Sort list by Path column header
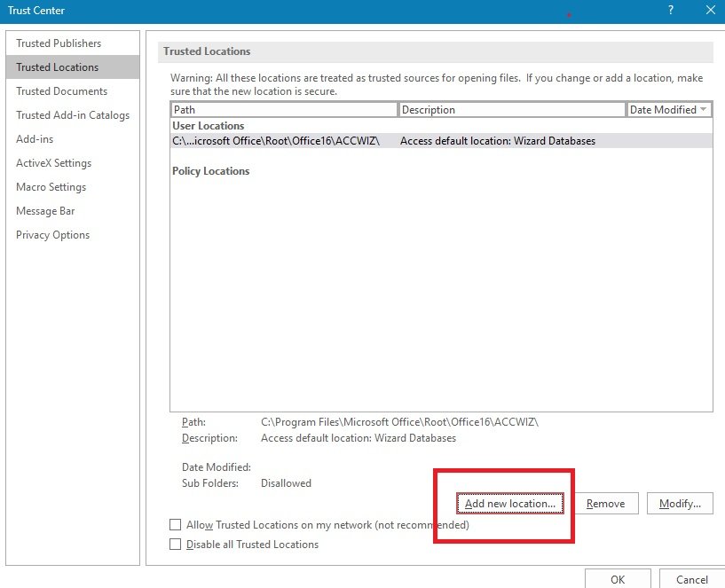This screenshot has height=588, width=725. 284,110
